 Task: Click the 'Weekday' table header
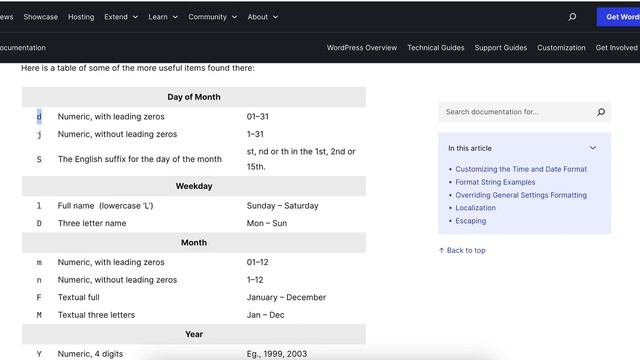(x=194, y=186)
